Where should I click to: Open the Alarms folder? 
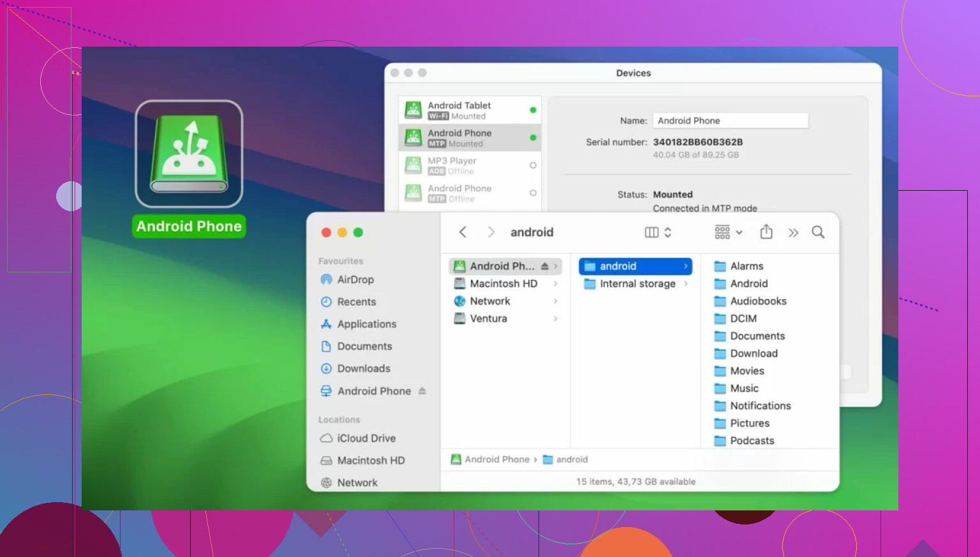click(x=739, y=266)
